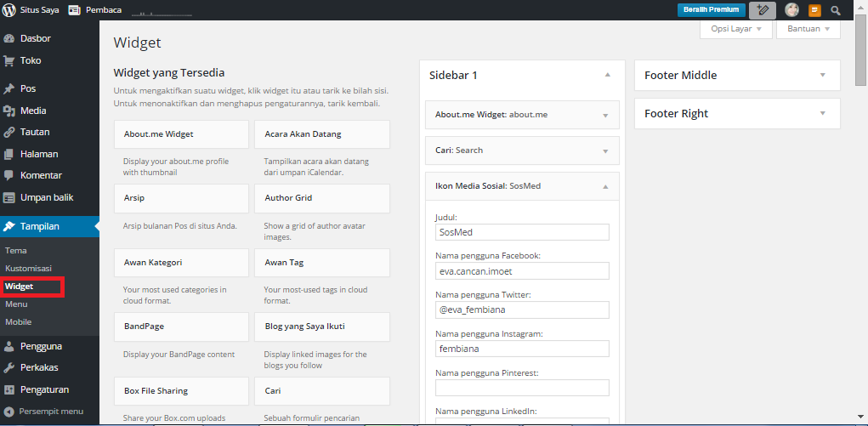Image resolution: width=868 pixels, height=426 pixels.
Task: Open the Toko cart icon
Action: click(9, 61)
